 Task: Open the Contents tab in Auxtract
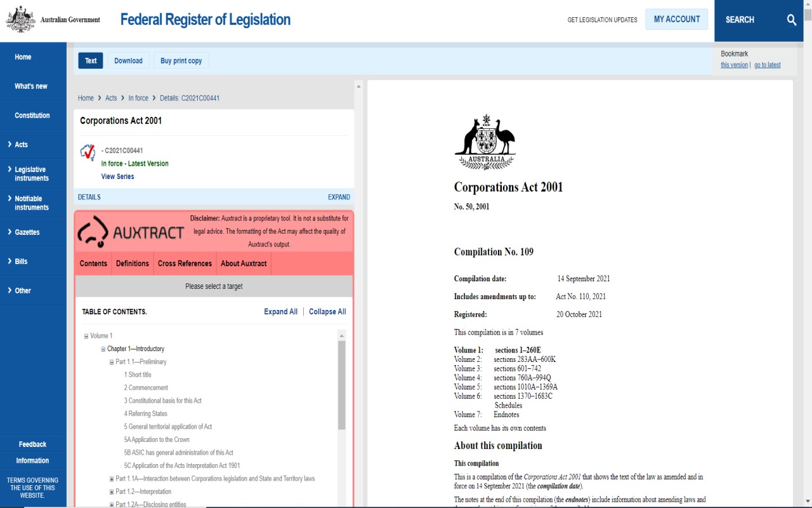point(93,264)
